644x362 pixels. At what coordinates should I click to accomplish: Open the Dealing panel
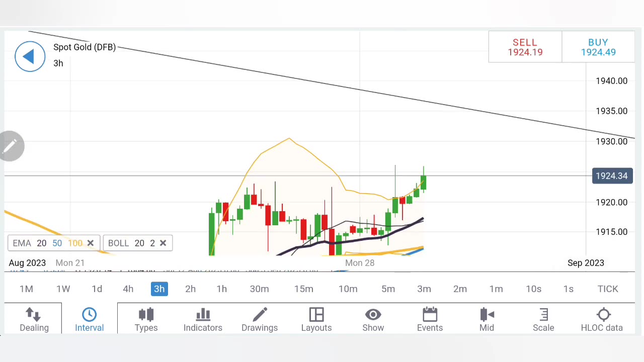(x=34, y=320)
